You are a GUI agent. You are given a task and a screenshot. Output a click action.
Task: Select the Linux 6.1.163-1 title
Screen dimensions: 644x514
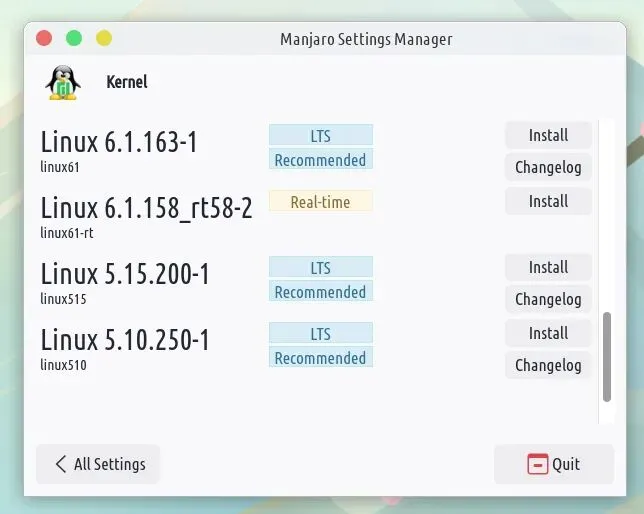(x=119, y=142)
